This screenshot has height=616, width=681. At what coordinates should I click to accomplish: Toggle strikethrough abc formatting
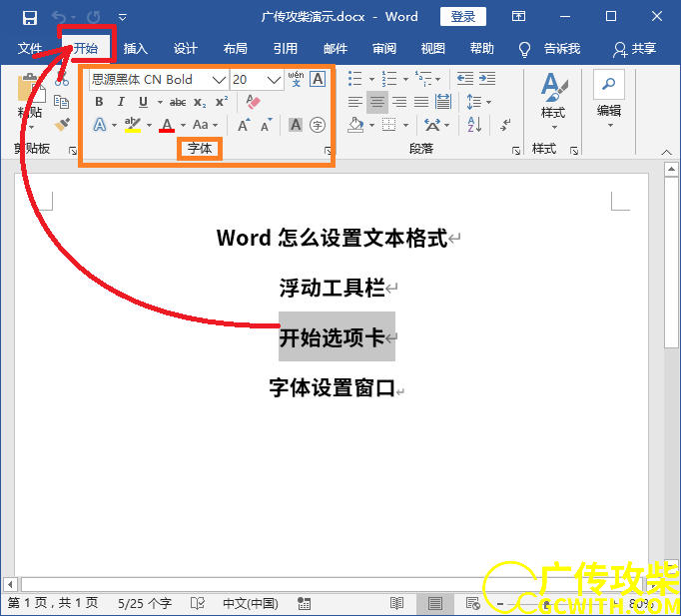[178, 102]
